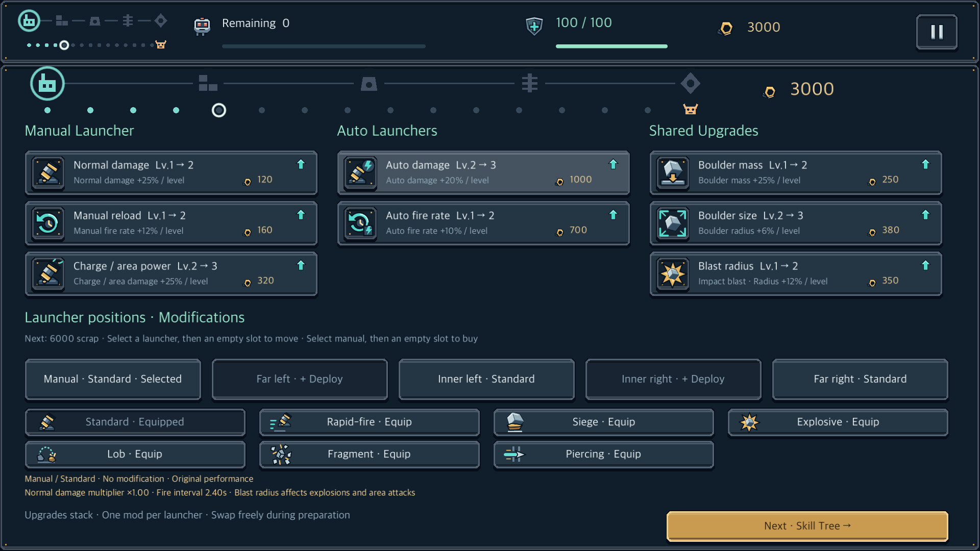
Task: Equip the Rapid-fire modification
Action: tap(369, 422)
